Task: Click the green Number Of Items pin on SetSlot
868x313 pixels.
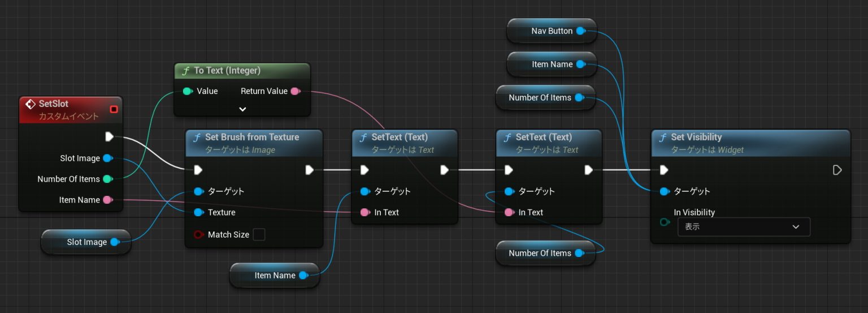Action: click(107, 179)
